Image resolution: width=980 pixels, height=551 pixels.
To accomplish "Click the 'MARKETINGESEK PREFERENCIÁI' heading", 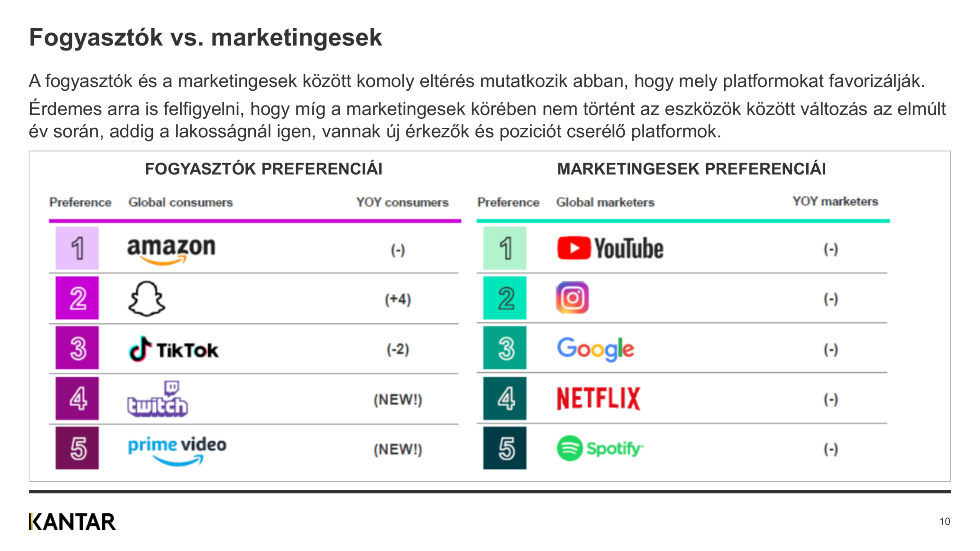I will pyautogui.click(x=691, y=169).
